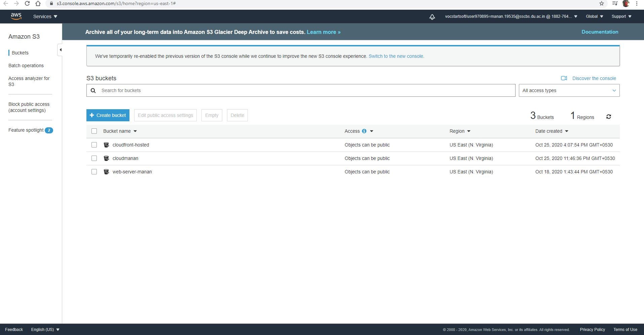Open the Documentation link
644x335 pixels.
(600, 32)
